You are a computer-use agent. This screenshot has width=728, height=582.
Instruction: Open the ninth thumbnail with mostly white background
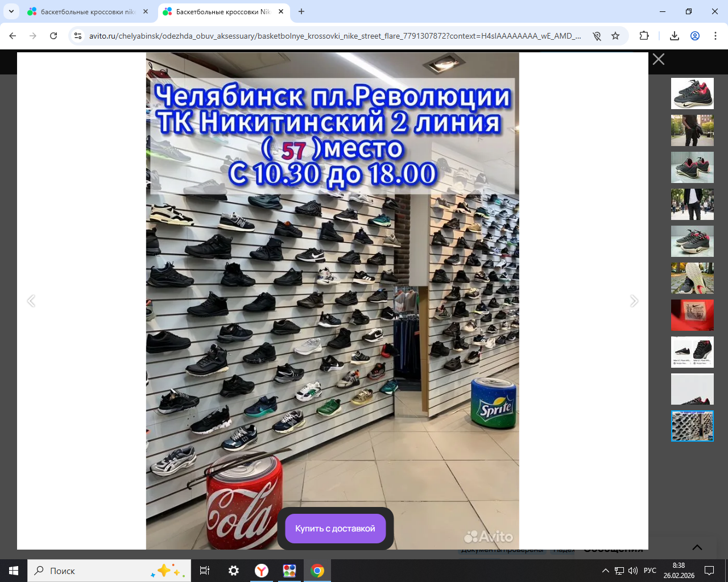tap(692, 389)
